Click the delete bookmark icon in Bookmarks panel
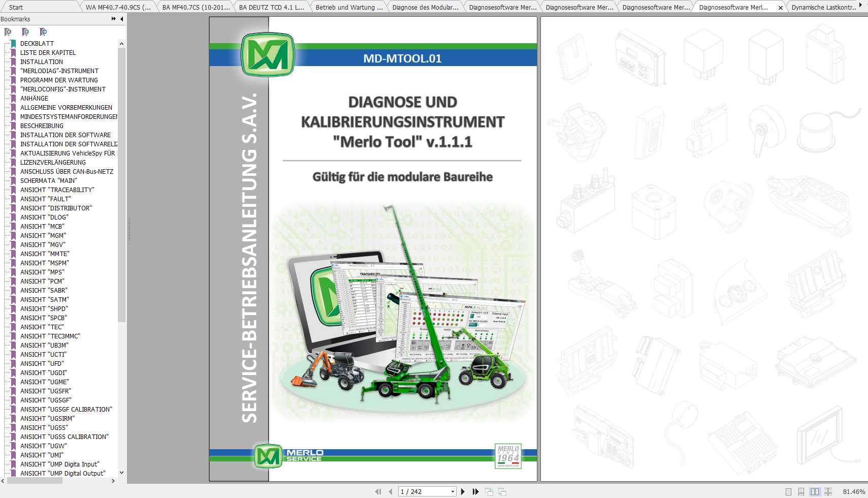 click(x=8, y=32)
